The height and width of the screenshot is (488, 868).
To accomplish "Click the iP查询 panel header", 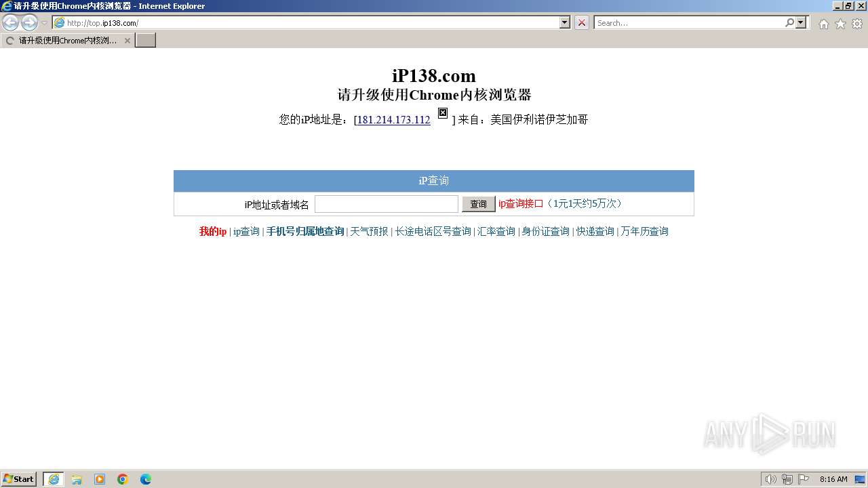I will click(x=434, y=181).
